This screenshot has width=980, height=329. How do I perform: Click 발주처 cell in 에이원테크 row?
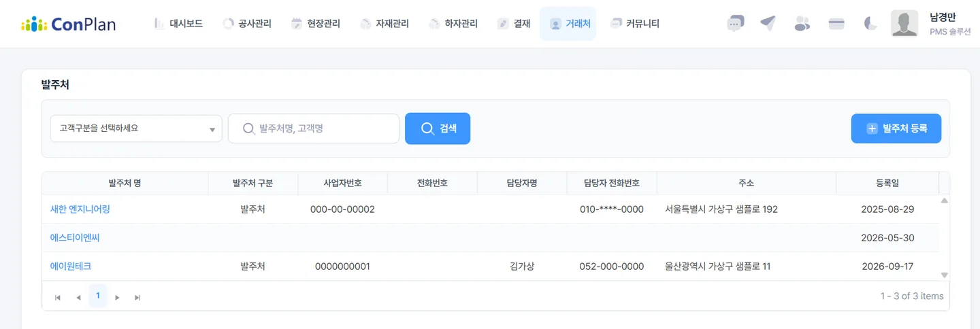point(252,266)
